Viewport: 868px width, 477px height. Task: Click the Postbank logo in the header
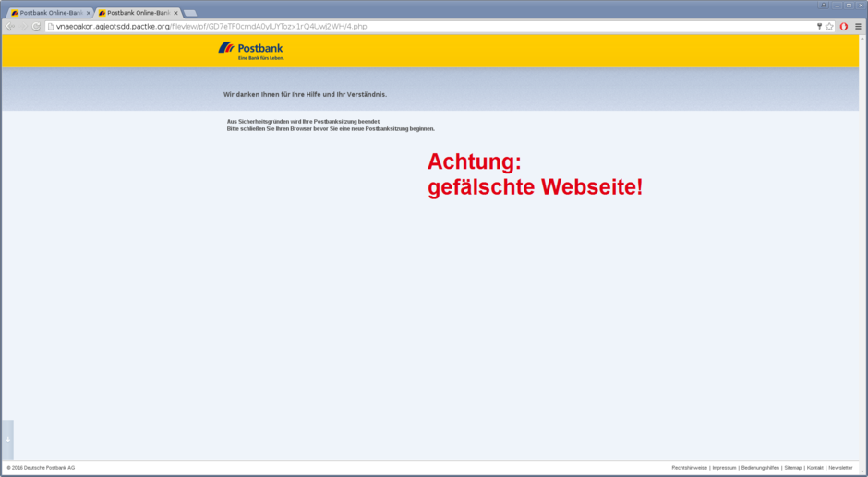251,51
